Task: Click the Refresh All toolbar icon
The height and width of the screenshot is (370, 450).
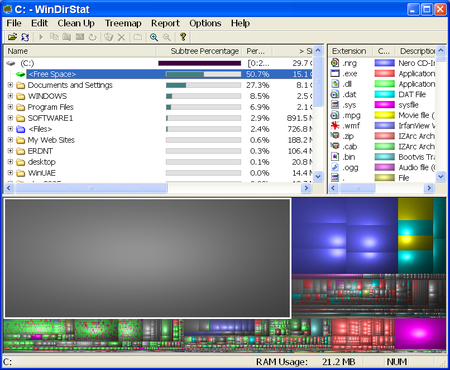Action: (x=25, y=37)
